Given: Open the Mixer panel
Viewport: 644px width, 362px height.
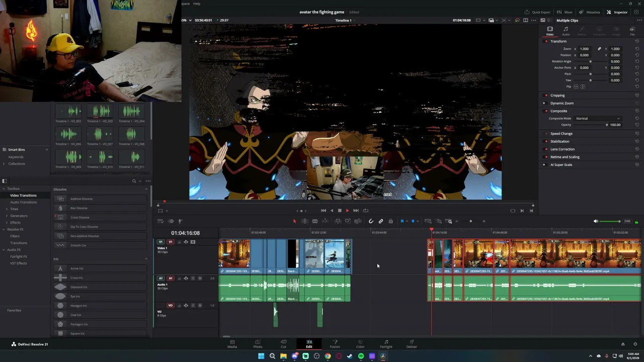Looking at the screenshot, I should (x=565, y=12).
